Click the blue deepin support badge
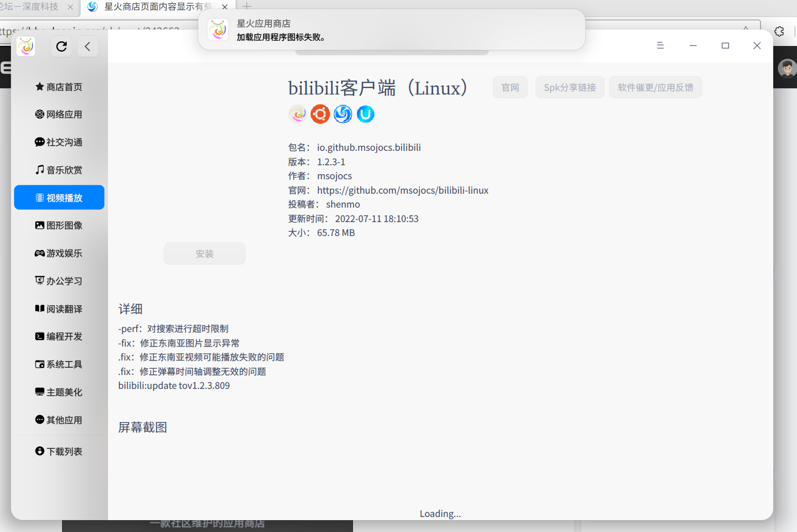 click(x=343, y=114)
